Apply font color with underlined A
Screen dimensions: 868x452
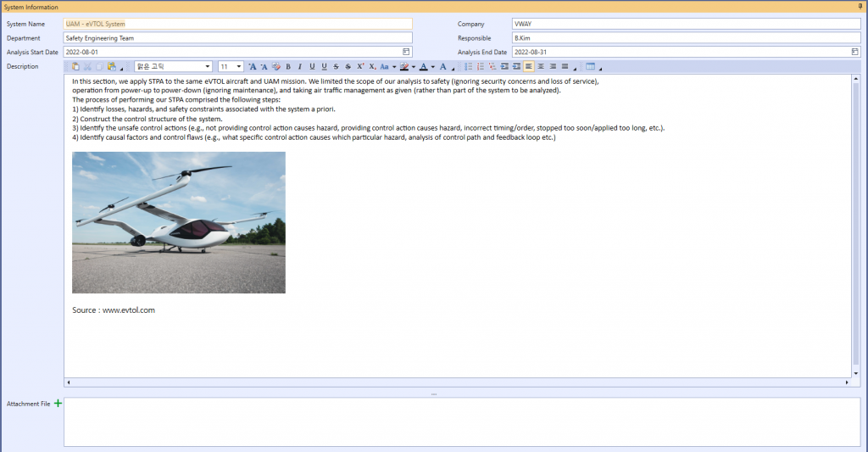(424, 66)
